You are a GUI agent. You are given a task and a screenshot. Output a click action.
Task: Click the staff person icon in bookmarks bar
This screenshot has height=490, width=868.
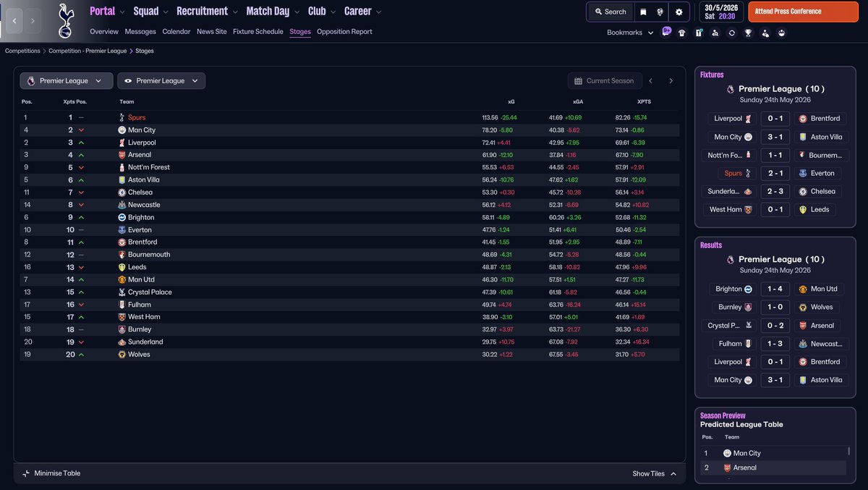coord(765,33)
